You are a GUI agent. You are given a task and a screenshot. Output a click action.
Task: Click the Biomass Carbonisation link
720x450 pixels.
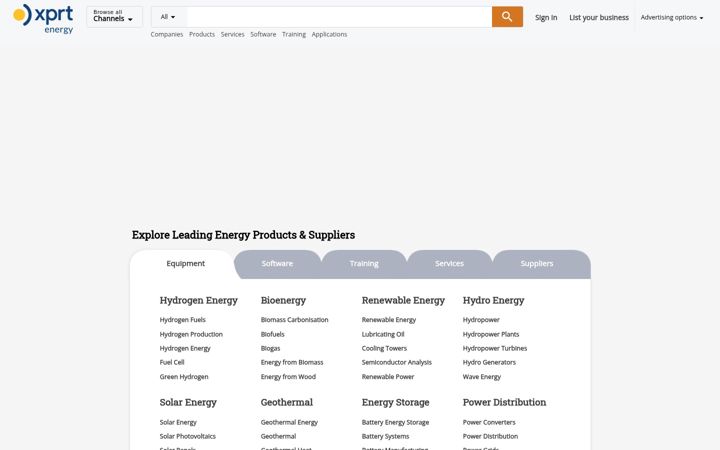[x=295, y=320]
